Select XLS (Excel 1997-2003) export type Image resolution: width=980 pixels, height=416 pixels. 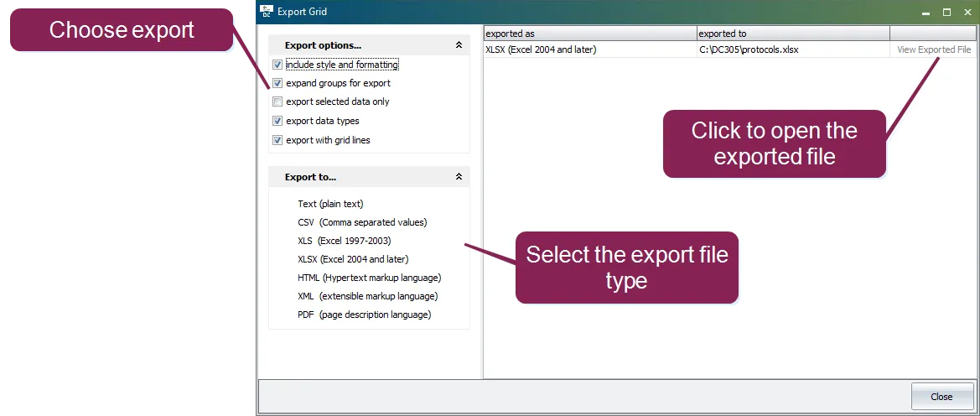[x=345, y=240]
